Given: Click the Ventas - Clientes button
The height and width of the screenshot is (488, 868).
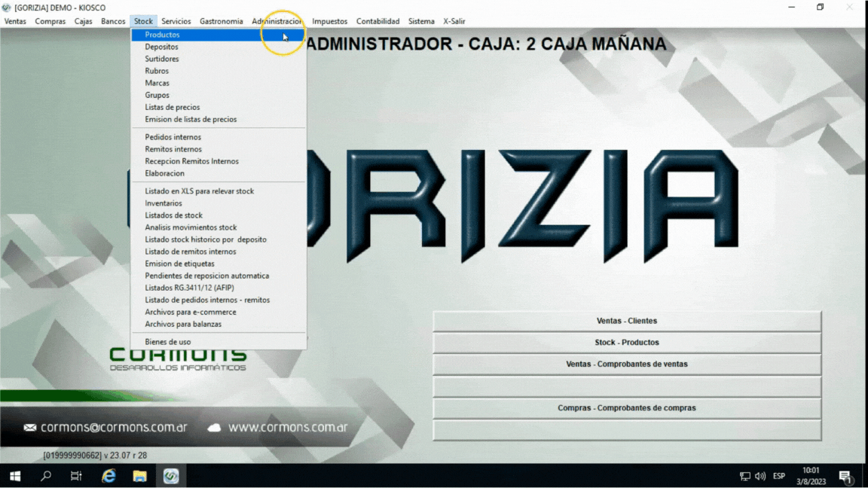Looking at the screenshot, I should point(627,321).
